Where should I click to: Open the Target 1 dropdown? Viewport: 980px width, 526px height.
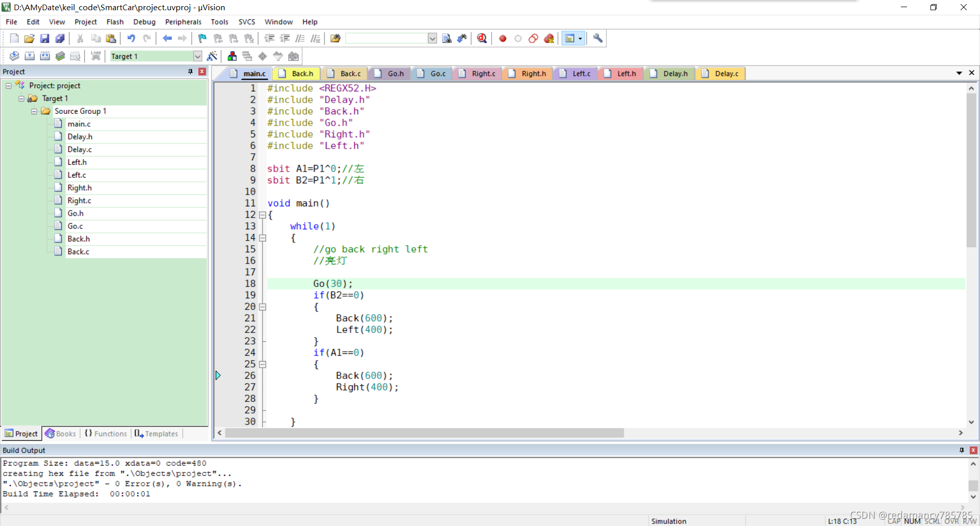[198, 56]
